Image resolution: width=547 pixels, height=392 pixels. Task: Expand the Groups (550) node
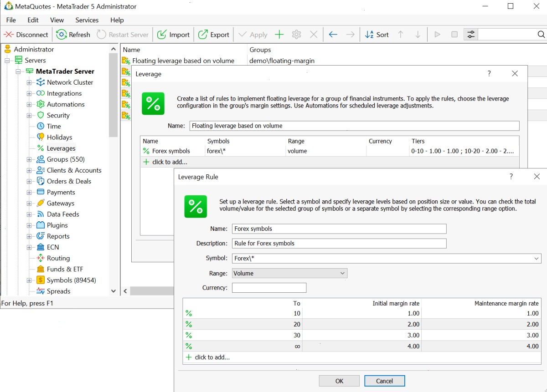(x=29, y=159)
